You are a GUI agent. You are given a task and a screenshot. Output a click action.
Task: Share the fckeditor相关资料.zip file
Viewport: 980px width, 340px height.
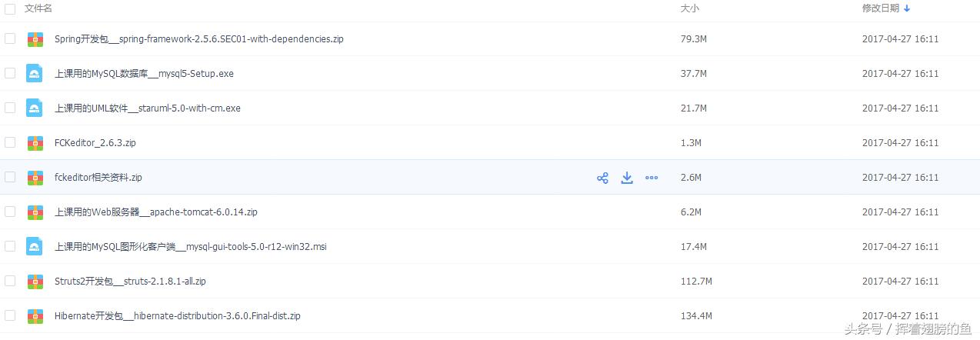pyautogui.click(x=602, y=178)
